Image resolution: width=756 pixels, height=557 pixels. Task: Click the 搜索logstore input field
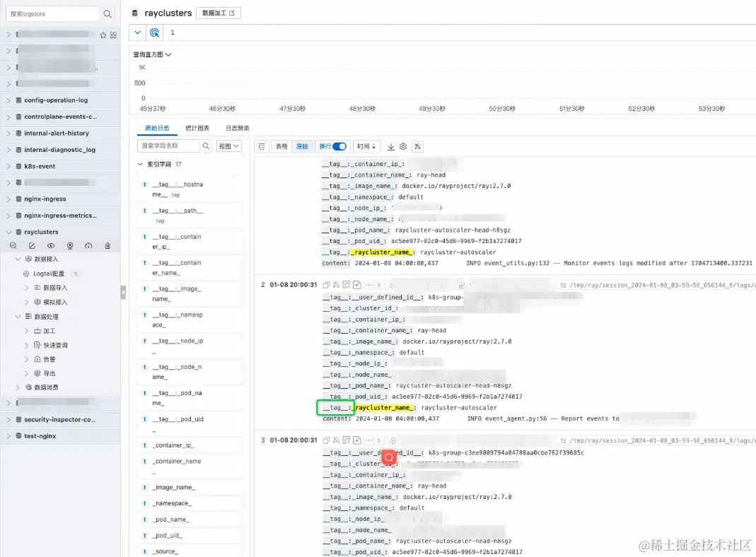click(52, 14)
